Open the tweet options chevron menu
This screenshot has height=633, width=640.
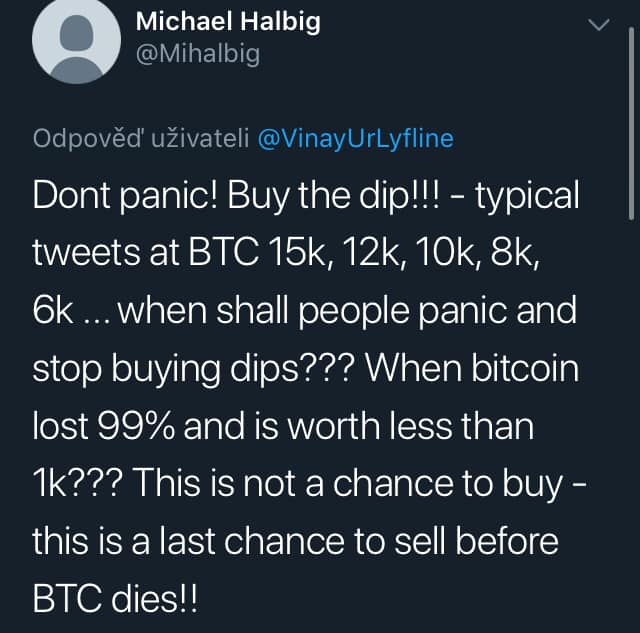click(x=600, y=27)
